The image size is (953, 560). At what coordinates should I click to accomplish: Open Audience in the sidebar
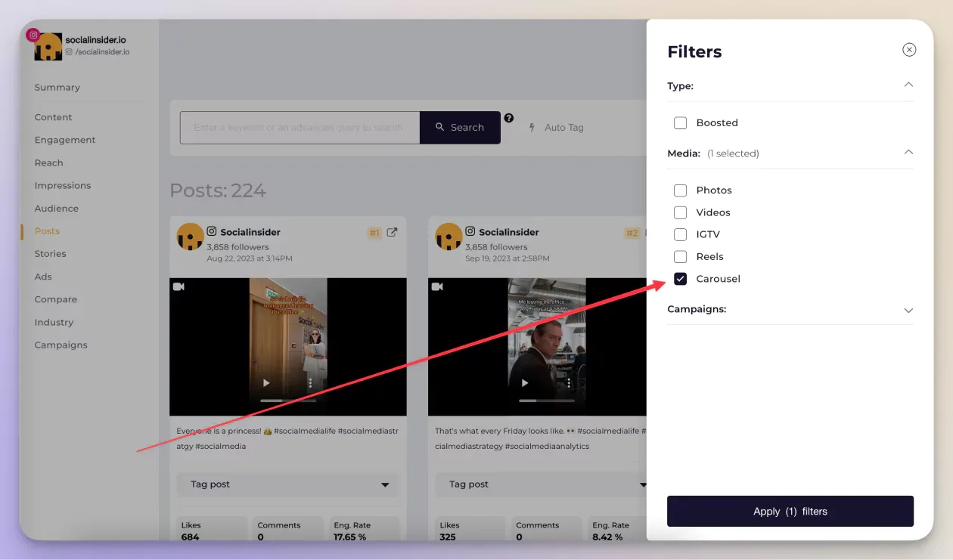pos(56,208)
